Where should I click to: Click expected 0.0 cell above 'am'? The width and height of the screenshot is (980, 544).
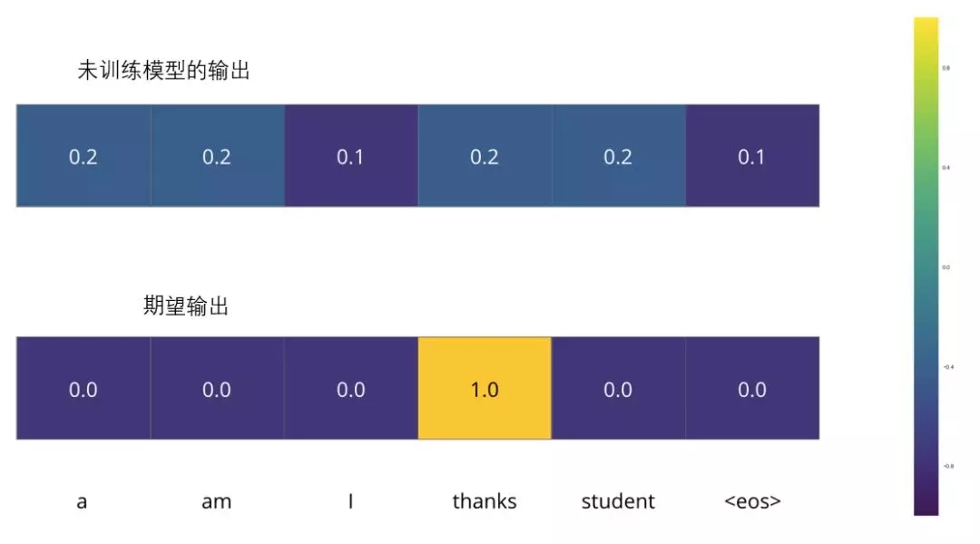click(217, 388)
